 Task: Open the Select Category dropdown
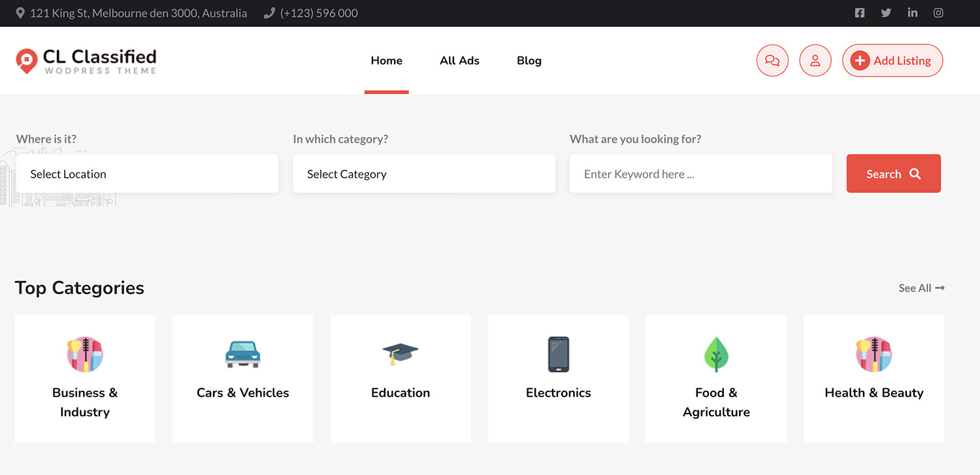[x=424, y=174]
